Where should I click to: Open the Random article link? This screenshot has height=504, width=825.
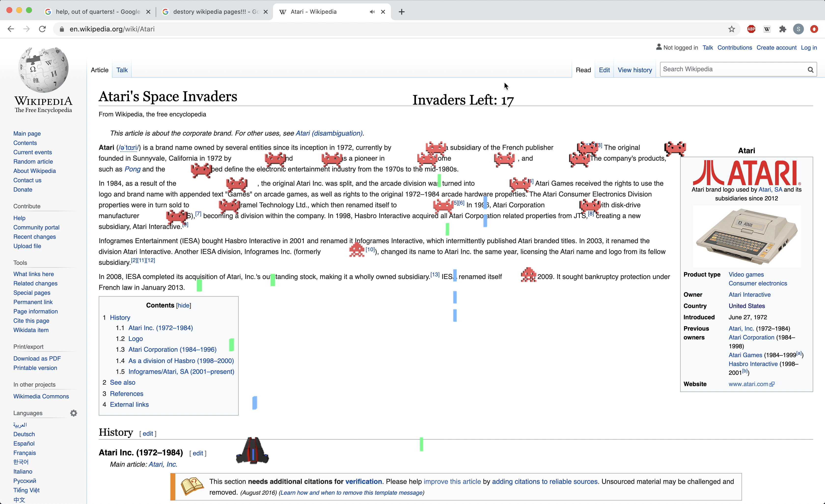coord(33,161)
